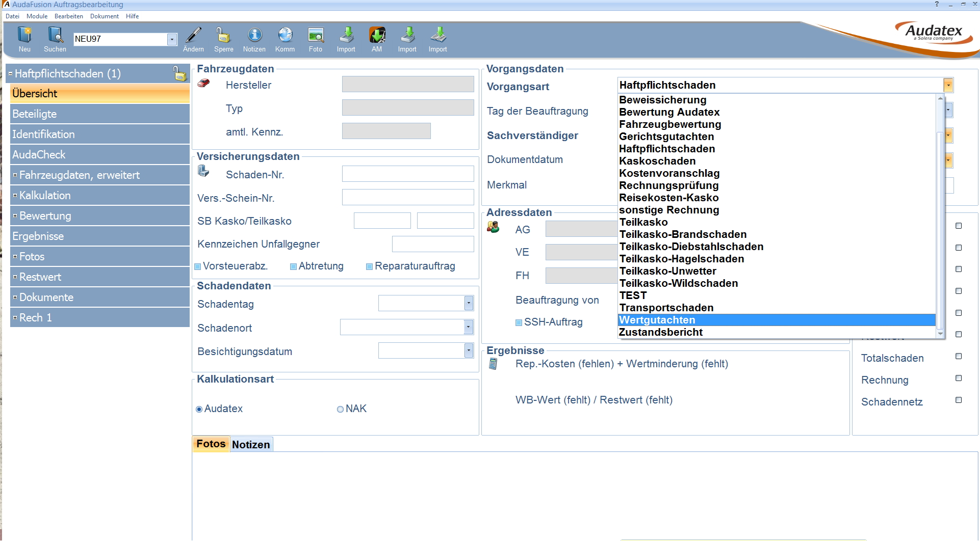
Task: Check the Totalschaden checkbox
Action: pos(959,356)
